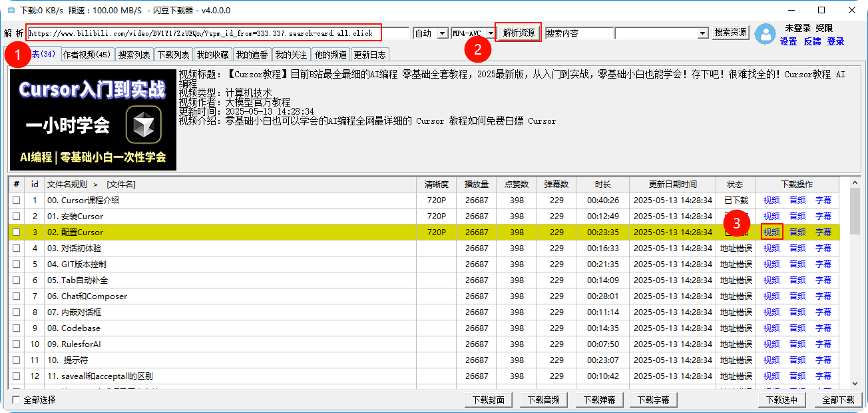Screen dimensions: 868x413
Task: Open the 更新日志 tab
Action: click(x=370, y=55)
